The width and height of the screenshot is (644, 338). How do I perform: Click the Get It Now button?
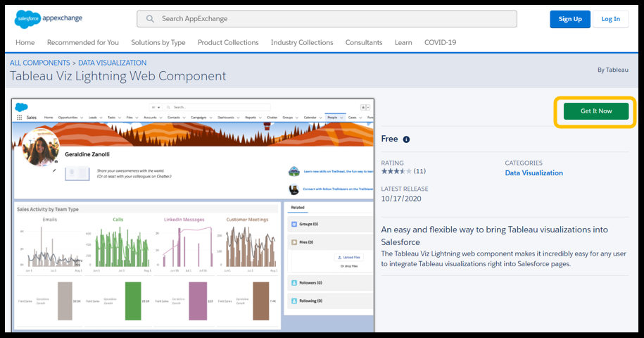click(x=596, y=111)
